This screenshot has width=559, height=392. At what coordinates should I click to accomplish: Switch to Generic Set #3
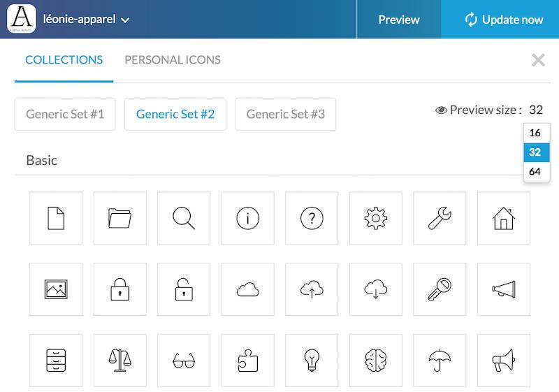285,114
